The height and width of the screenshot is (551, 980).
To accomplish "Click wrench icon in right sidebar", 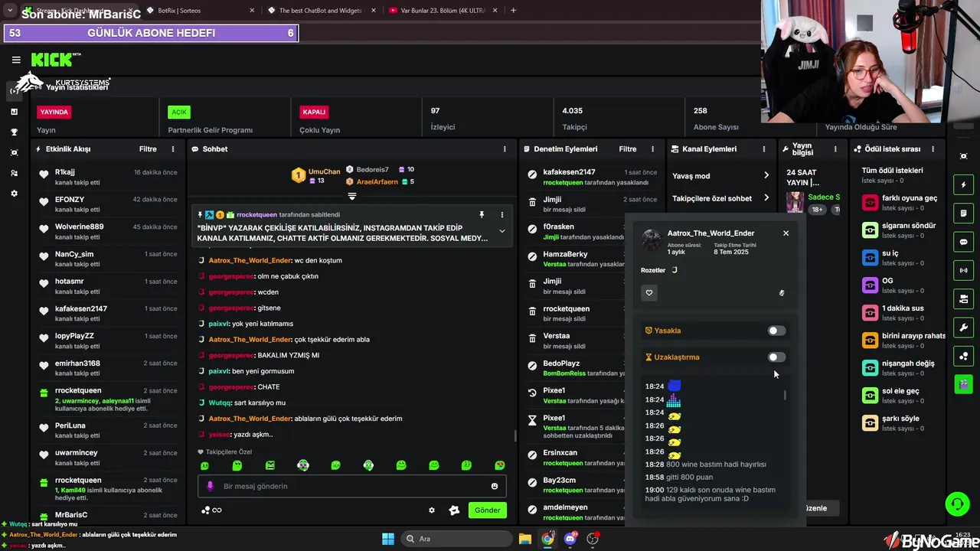I will tap(964, 328).
